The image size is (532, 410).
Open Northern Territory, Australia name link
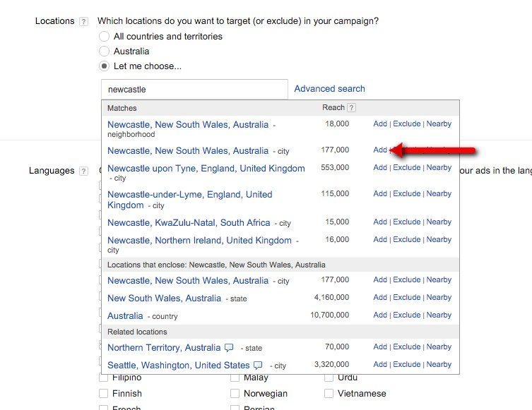(x=164, y=348)
